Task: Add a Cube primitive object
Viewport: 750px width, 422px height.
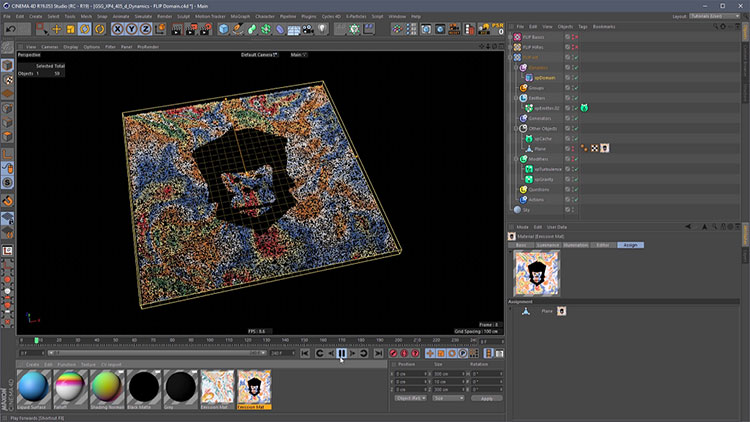Action: tap(223, 29)
